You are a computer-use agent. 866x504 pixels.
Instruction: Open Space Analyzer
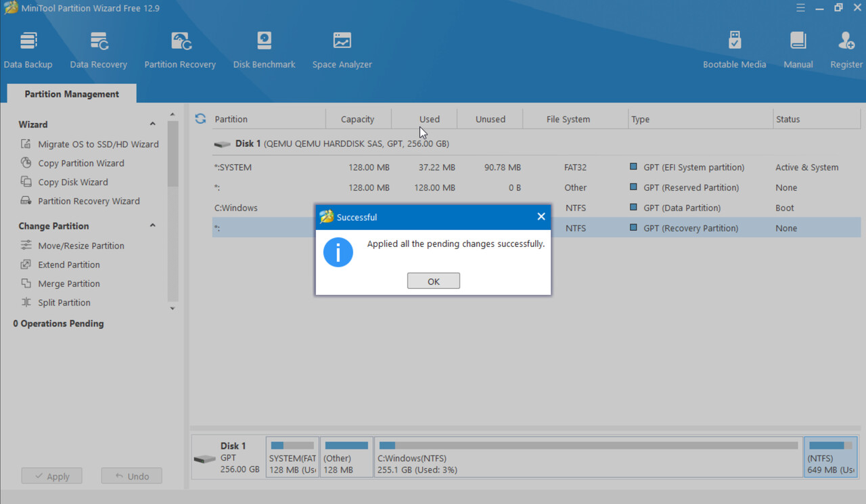click(x=342, y=50)
